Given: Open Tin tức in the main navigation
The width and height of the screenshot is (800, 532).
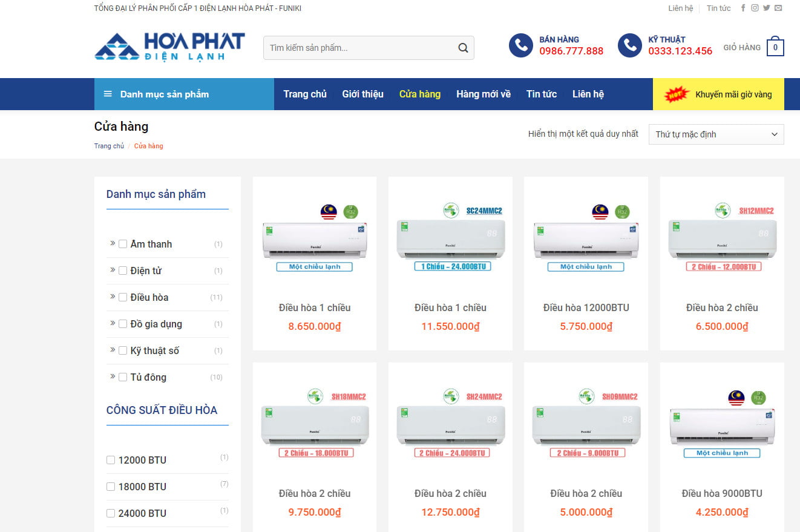Looking at the screenshot, I should click(542, 94).
